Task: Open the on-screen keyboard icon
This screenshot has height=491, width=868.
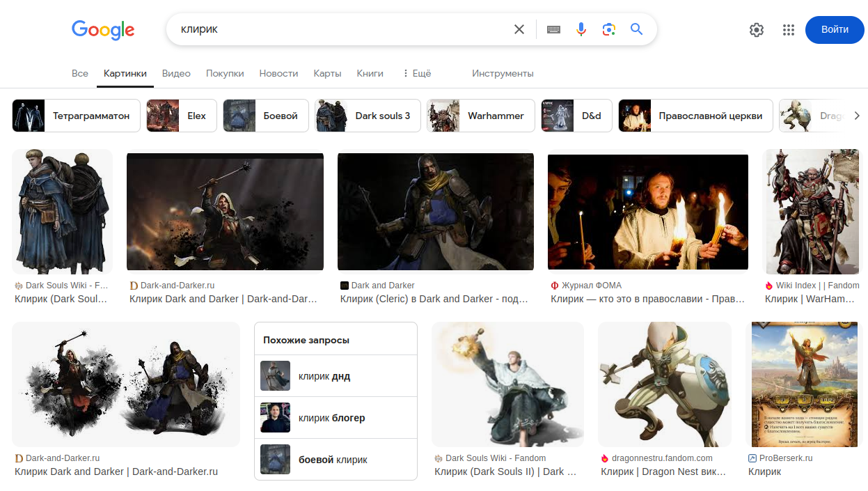Action: click(553, 29)
